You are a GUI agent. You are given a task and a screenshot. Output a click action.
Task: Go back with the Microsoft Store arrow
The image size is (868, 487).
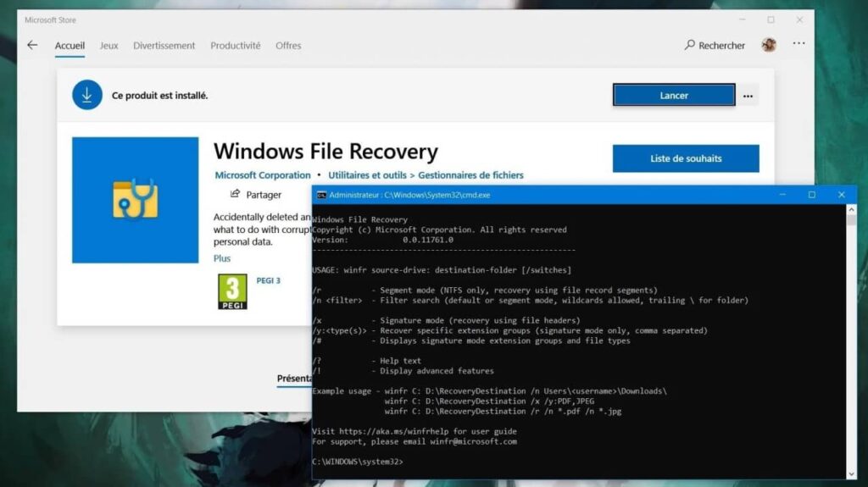tap(33, 46)
